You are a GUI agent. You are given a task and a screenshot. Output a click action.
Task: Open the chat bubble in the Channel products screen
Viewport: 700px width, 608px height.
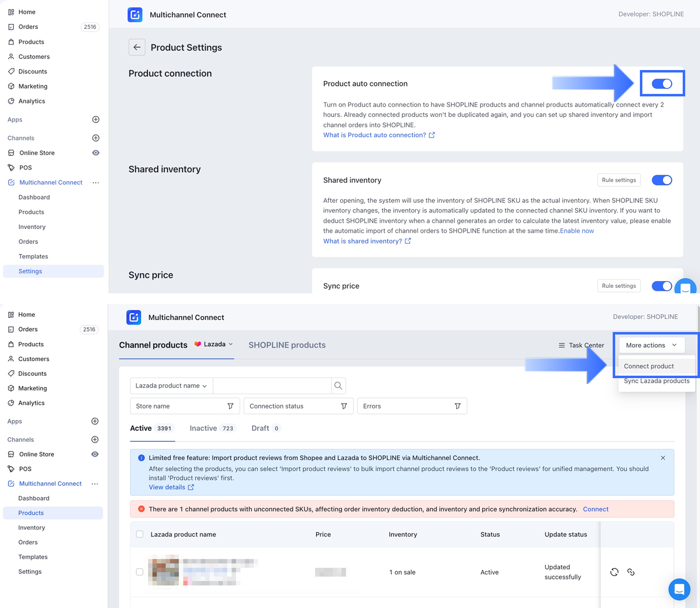[x=679, y=589]
